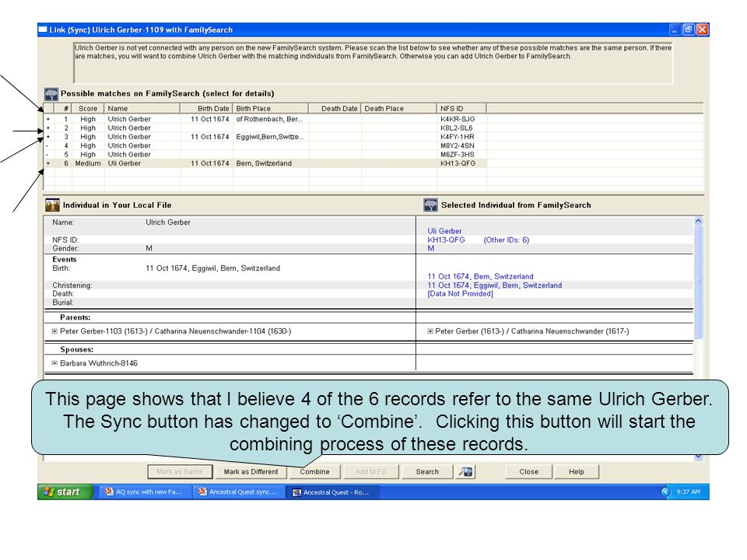
Task: Toggle the plus marker on row 2
Action: tap(48, 128)
